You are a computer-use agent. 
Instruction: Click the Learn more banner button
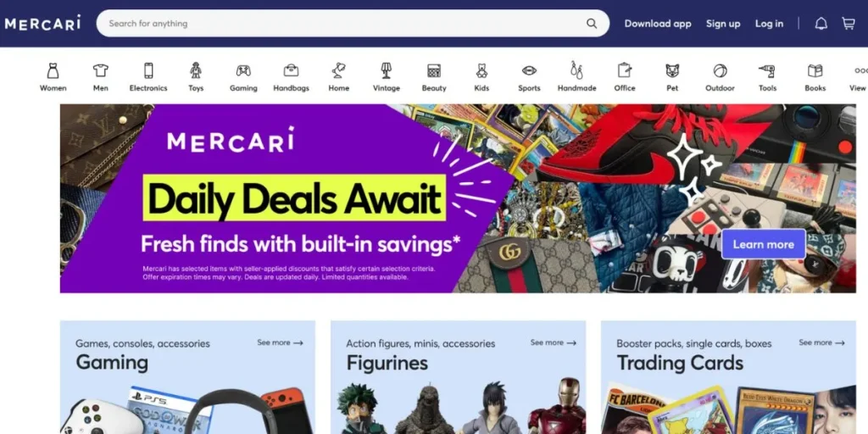764,244
